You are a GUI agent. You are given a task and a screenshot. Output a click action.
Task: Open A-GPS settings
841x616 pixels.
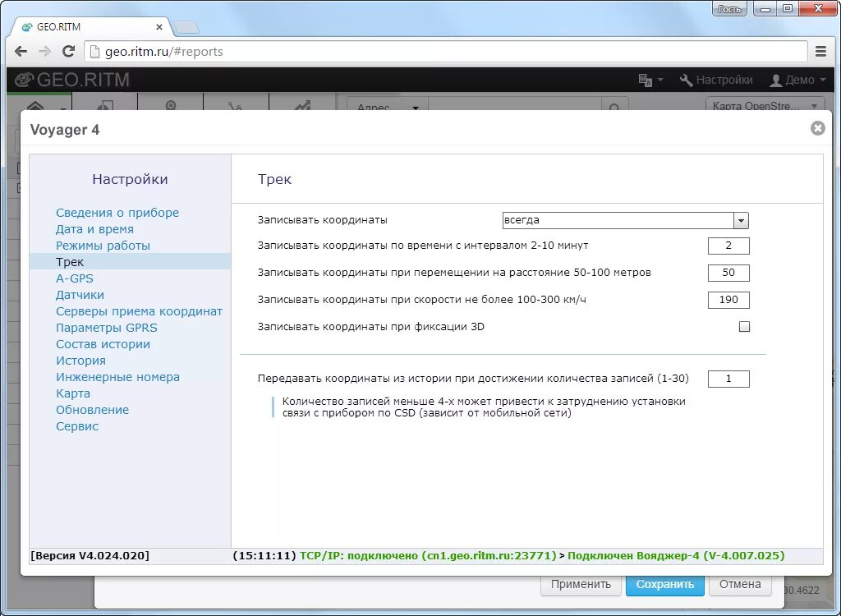pos(75,278)
